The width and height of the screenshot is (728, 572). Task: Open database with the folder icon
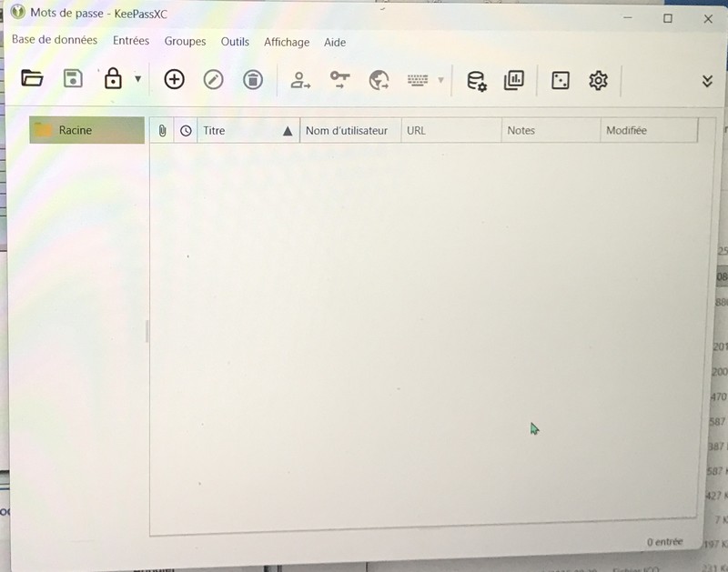click(x=33, y=79)
